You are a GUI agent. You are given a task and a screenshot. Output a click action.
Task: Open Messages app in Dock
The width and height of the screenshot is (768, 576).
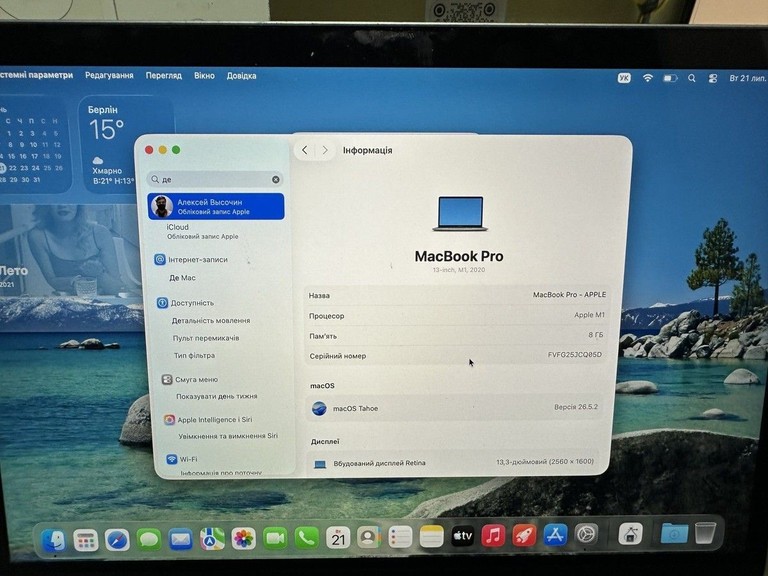(x=149, y=539)
